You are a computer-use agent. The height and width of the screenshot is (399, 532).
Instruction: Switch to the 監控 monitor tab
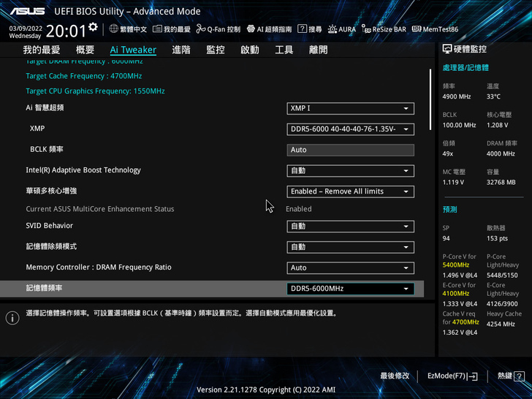point(216,50)
